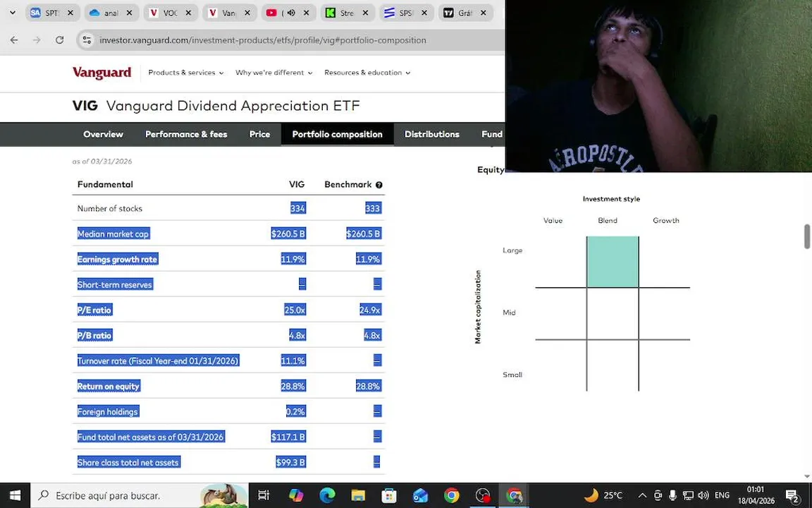The height and width of the screenshot is (508, 812).
Task: Click the 'as of 03/31/2026' date text
Action: 102,161
